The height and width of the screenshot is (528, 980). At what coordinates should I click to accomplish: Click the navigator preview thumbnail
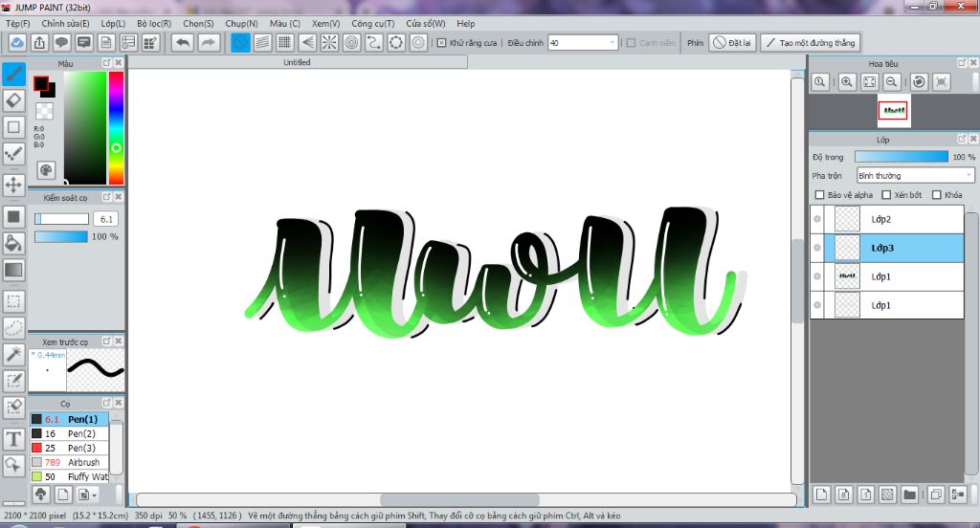893,111
